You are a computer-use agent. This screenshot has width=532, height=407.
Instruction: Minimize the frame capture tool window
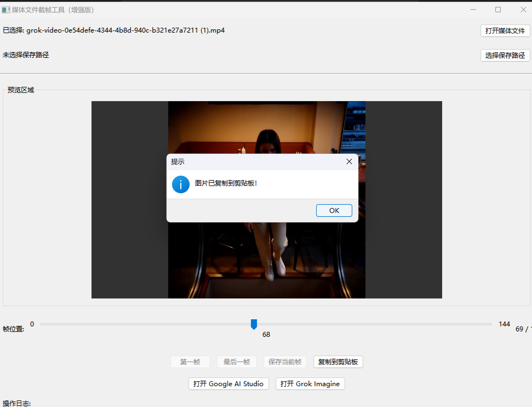coord(473,10)
